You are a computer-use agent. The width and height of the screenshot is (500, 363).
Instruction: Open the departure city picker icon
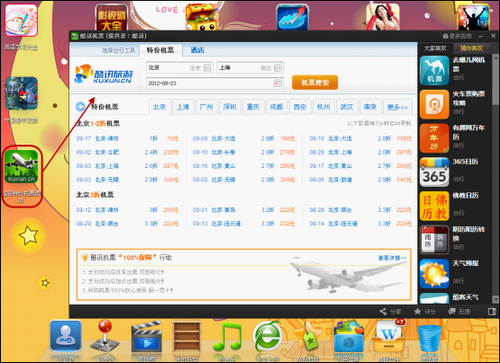coord(207,68)
